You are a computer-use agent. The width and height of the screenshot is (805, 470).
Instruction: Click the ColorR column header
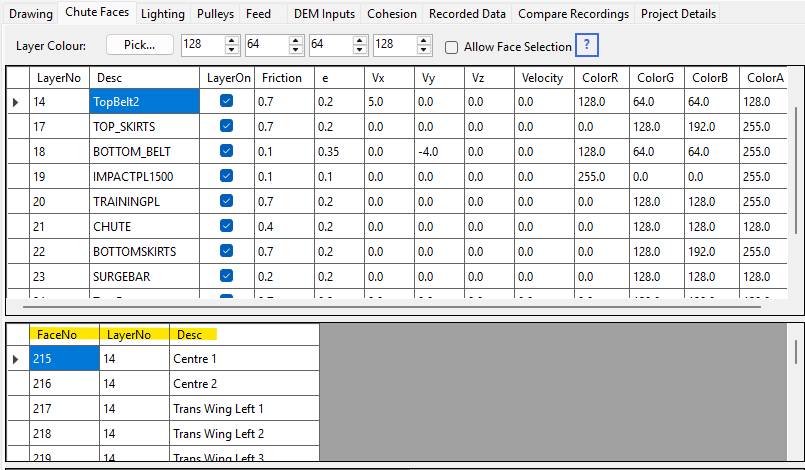point(602,78)
